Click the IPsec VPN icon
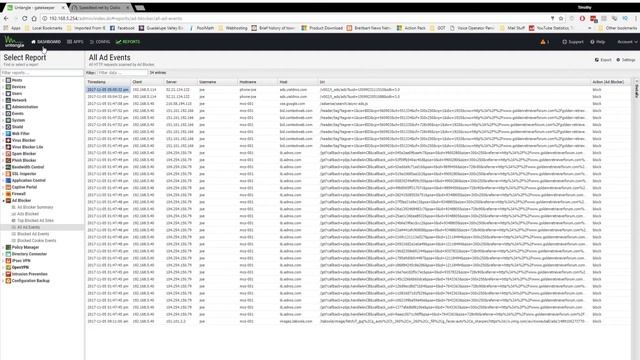Image resolution: width=640 pixels, height=360 pixels. (8, 260)
